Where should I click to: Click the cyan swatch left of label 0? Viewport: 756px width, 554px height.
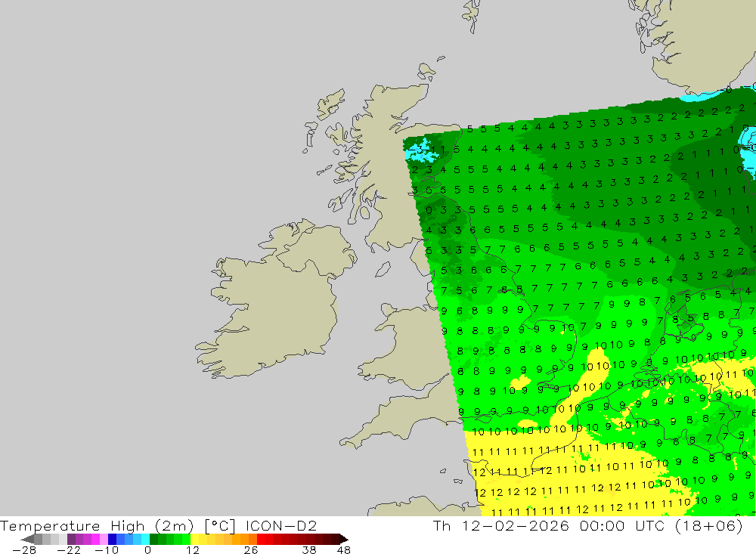(145, 539)
